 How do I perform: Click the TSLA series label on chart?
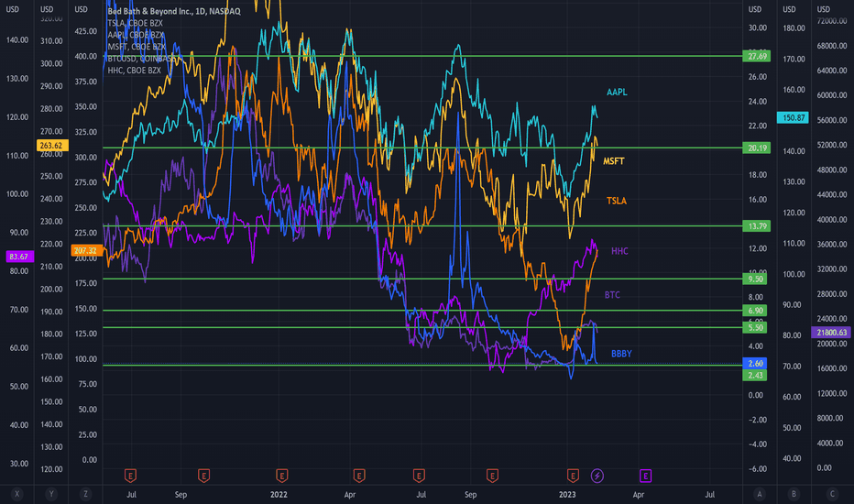(617, 201)
